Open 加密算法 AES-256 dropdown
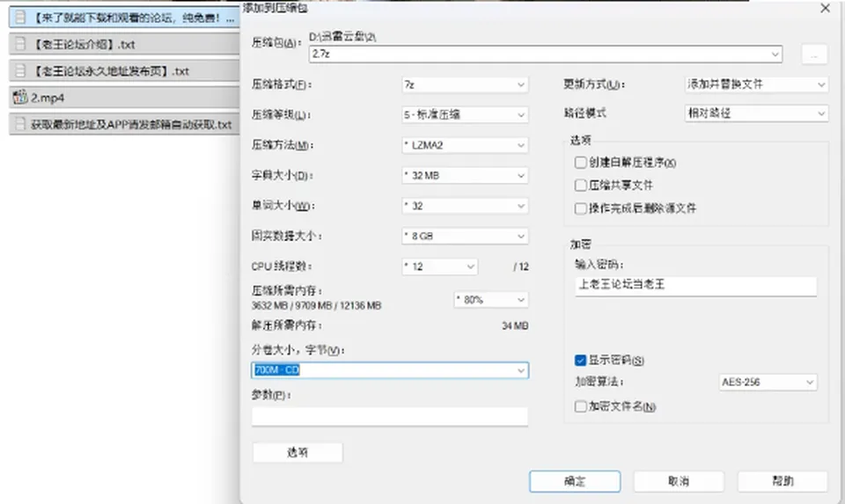 pos(768,383)
